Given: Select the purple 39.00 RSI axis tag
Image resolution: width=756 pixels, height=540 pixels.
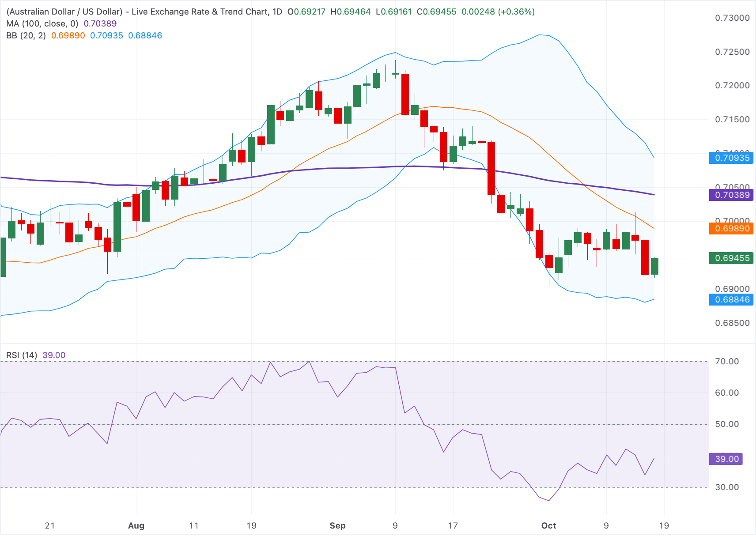Looking at the screenshot, I should pos(726,459).
